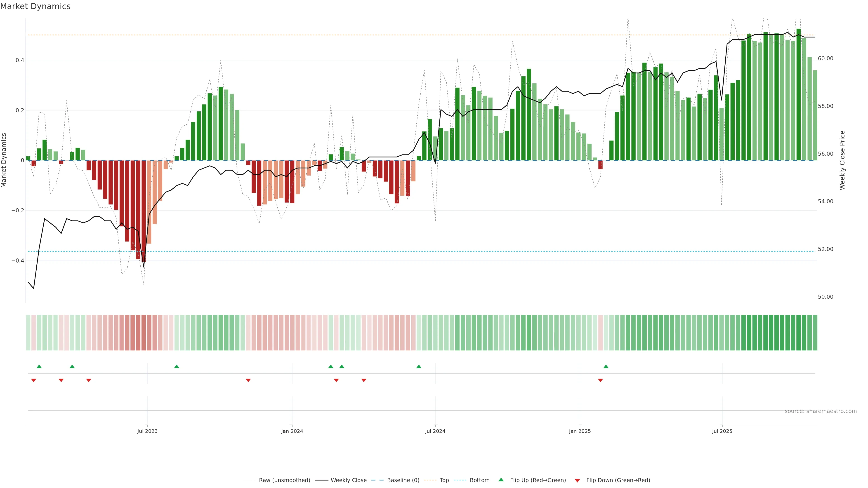The height and width of the screenshot is (488, 868).
Task: Click the rightmost green flip-up marker after Jan 2025
Action: pyautogui.click(x=606, y=366)
